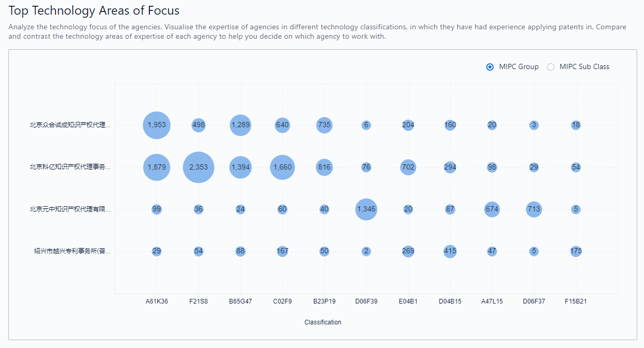Image resolution: width=644 pixels, height=348 pixels.
Task: Click the 北京众合诚成知识产权代理 agency label
Action: (70, 125)
